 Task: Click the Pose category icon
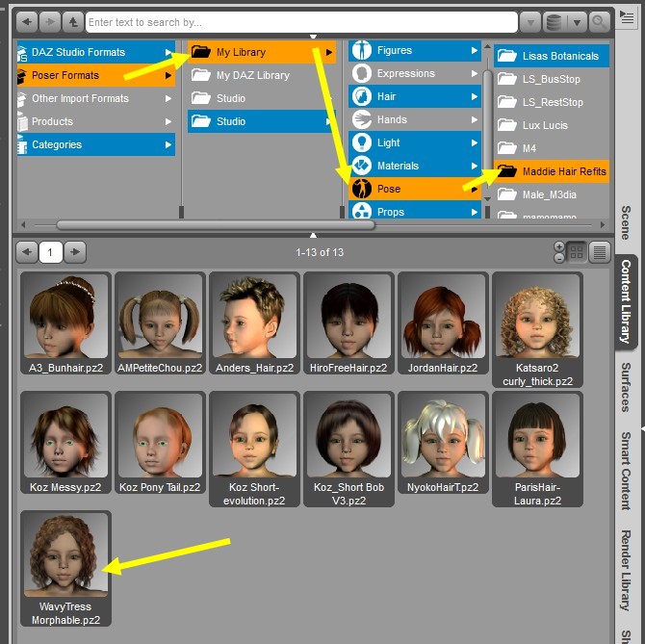[x=362, y=189]
